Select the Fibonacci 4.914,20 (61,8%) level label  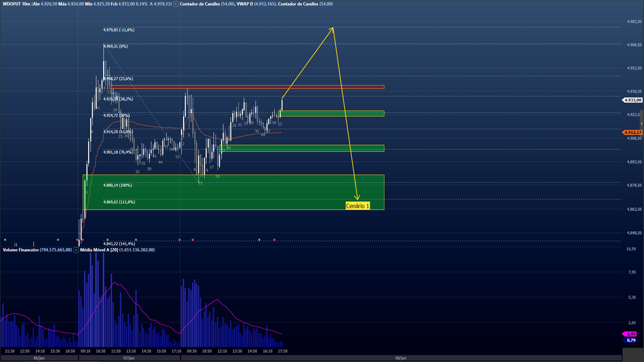118,132
